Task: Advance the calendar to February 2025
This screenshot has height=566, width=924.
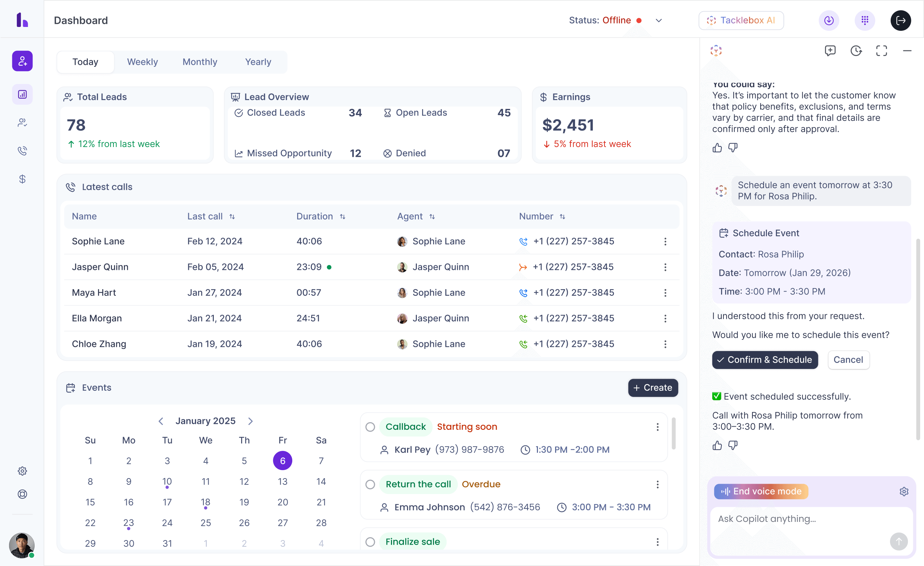Action: 251,421
